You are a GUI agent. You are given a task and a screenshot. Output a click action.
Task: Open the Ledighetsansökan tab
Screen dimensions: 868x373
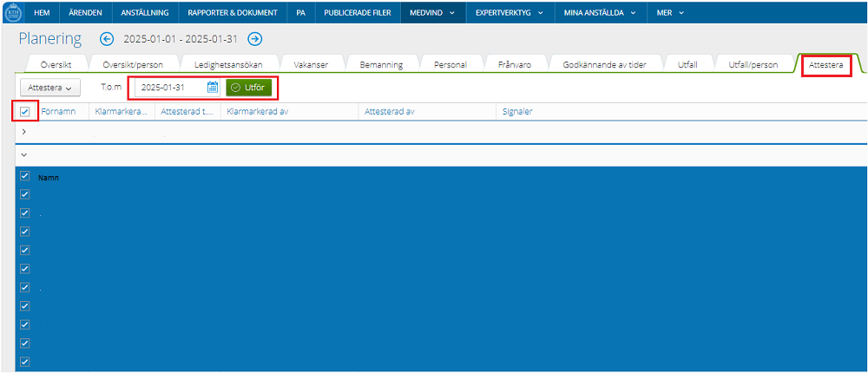pyautogui.click(x=227, y=64)
